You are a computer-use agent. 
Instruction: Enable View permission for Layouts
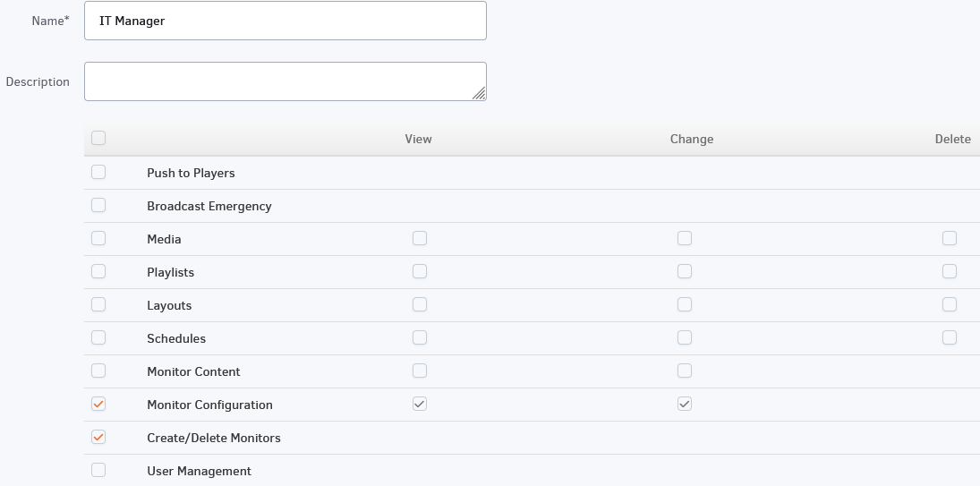(420, 304)
